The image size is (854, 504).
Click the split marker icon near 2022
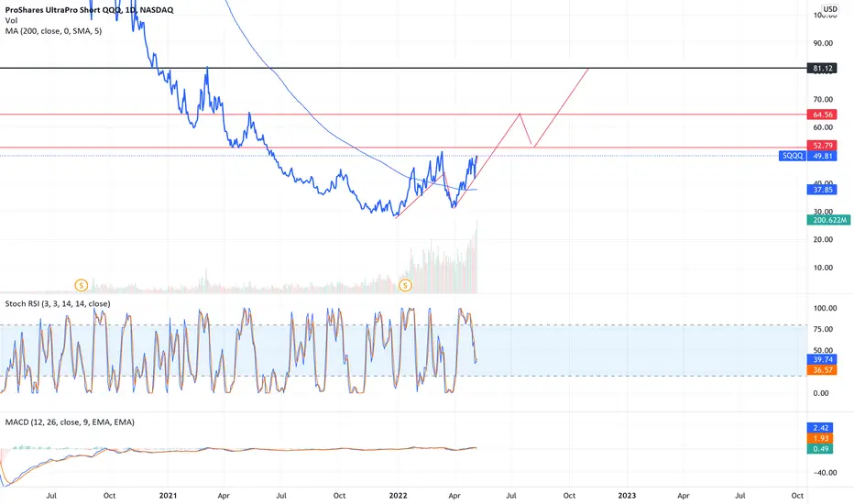tap(405, 285)
